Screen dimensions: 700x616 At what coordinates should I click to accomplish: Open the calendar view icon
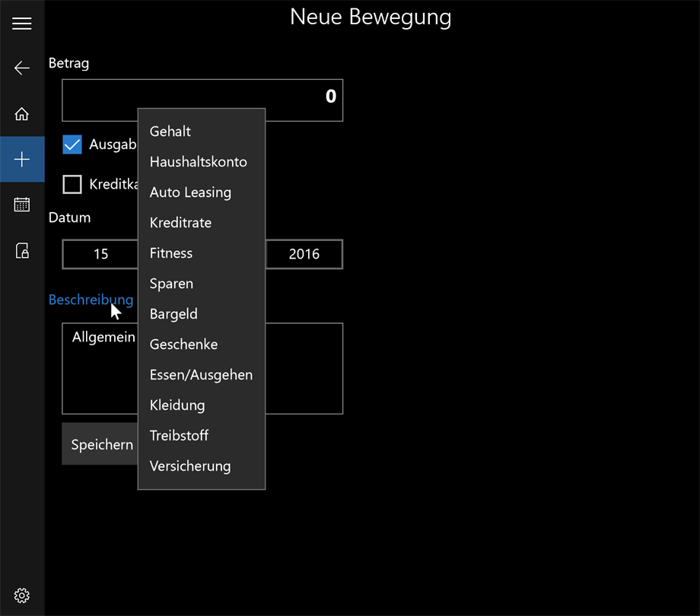click(x=22, y=205)
